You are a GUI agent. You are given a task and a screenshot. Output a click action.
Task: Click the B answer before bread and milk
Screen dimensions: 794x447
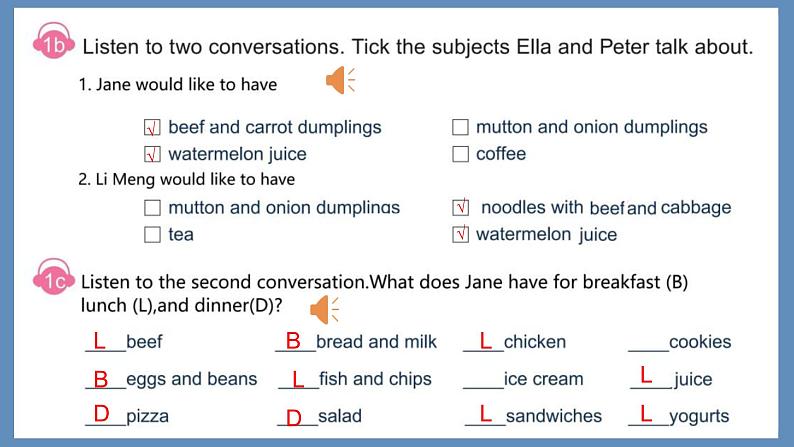point(293,341)
